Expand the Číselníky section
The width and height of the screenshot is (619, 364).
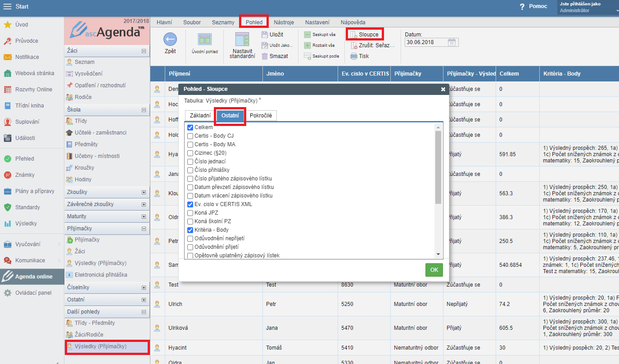coord(144,288)
